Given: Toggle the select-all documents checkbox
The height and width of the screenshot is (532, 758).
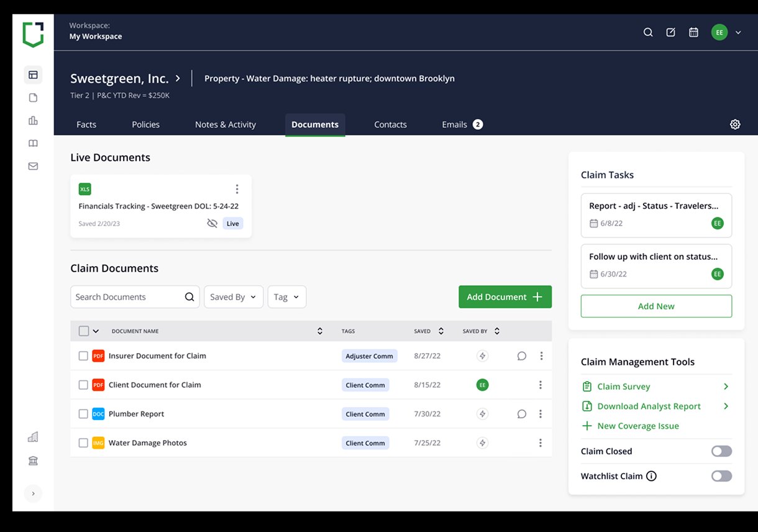Looking at the screenshot, I should point(83,331).
